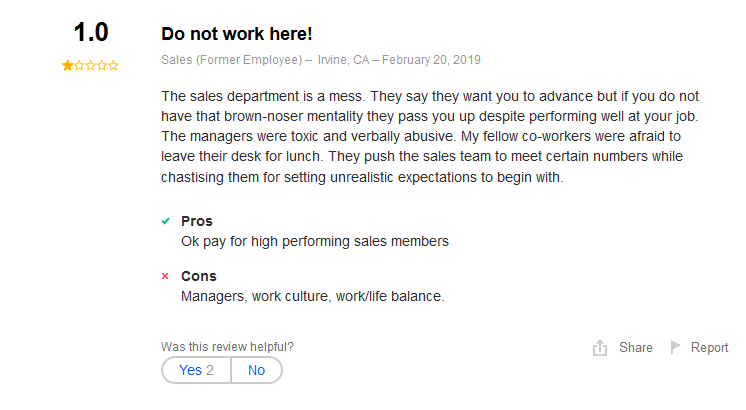Image resolution: width=746 pixels, height=410 pixels.
Task: Click the "Do not work here!" review title
Action: [x=236, y=34]
